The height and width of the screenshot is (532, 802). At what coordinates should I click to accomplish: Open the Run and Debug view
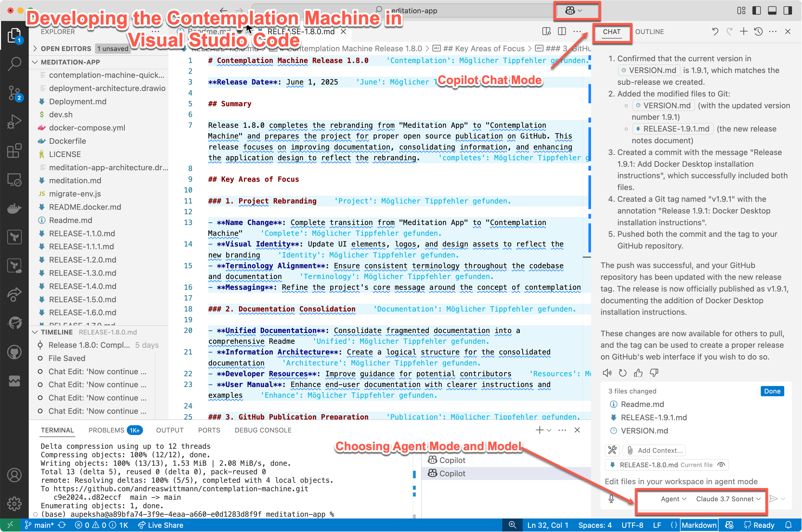point(14,121)
